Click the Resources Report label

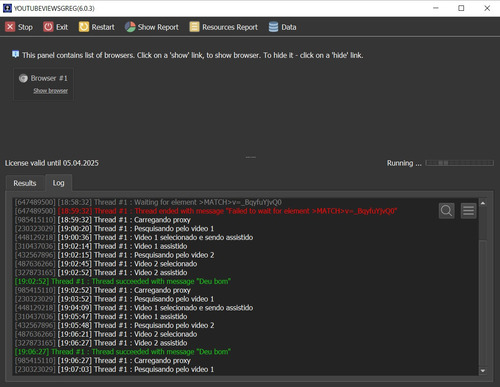click(230, 27)
